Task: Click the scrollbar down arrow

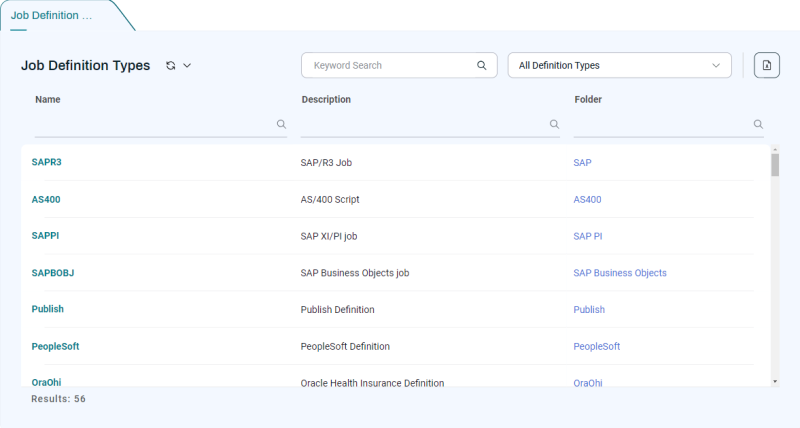Action: [775, 381]
